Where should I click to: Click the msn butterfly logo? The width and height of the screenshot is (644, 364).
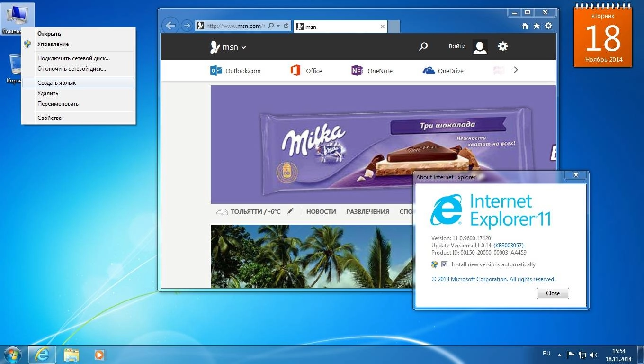coord(215,46)
